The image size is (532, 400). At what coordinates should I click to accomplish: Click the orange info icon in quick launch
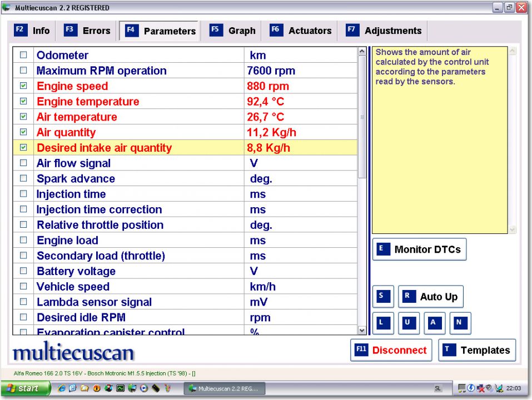[97, 388]
